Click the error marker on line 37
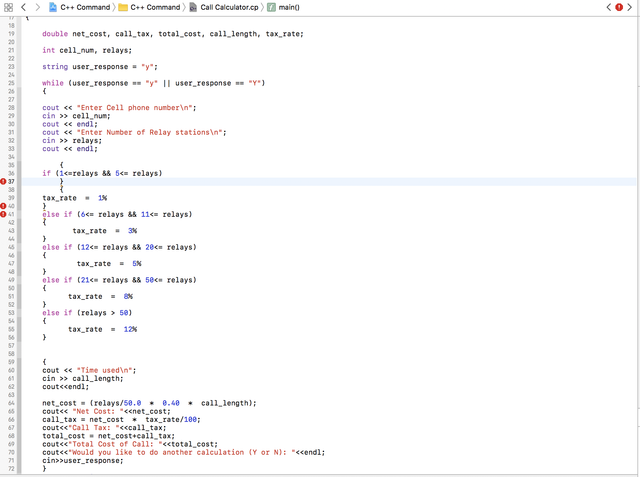This screenshot has height=477, width=640. click(3, 182)
